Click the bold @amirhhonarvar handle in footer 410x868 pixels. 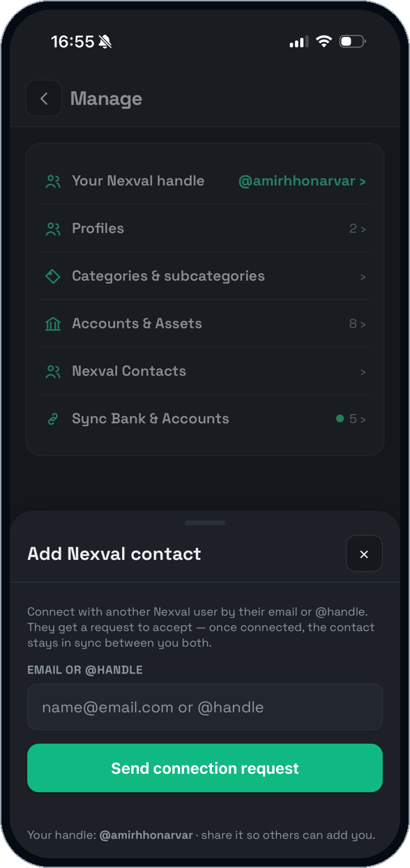pos(146,835)
